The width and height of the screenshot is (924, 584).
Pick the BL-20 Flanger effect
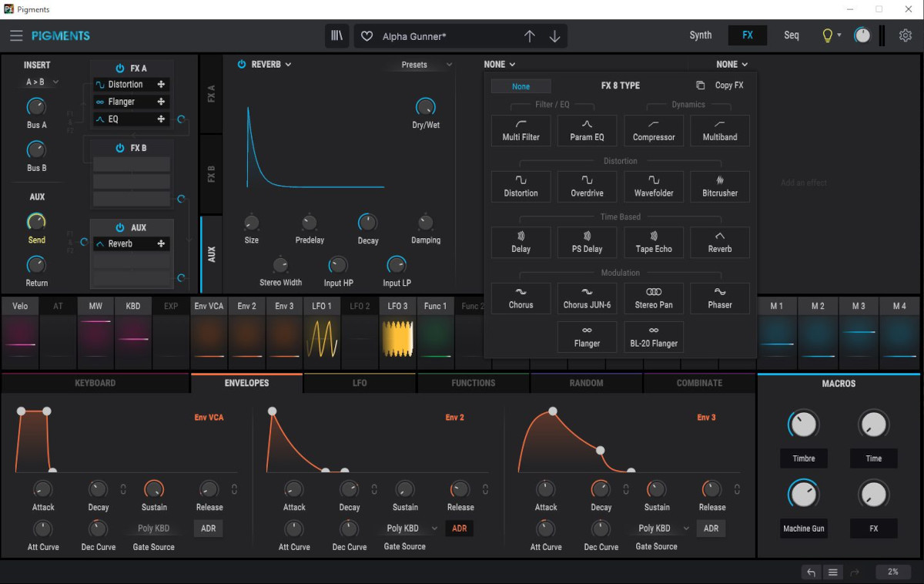point(654,337)
